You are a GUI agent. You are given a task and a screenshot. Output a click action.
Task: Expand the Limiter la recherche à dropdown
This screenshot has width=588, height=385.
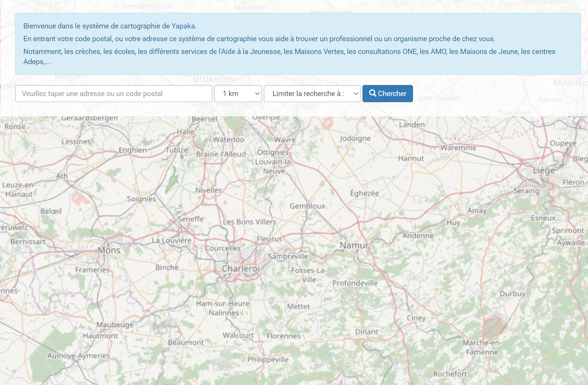pos(312,93)
